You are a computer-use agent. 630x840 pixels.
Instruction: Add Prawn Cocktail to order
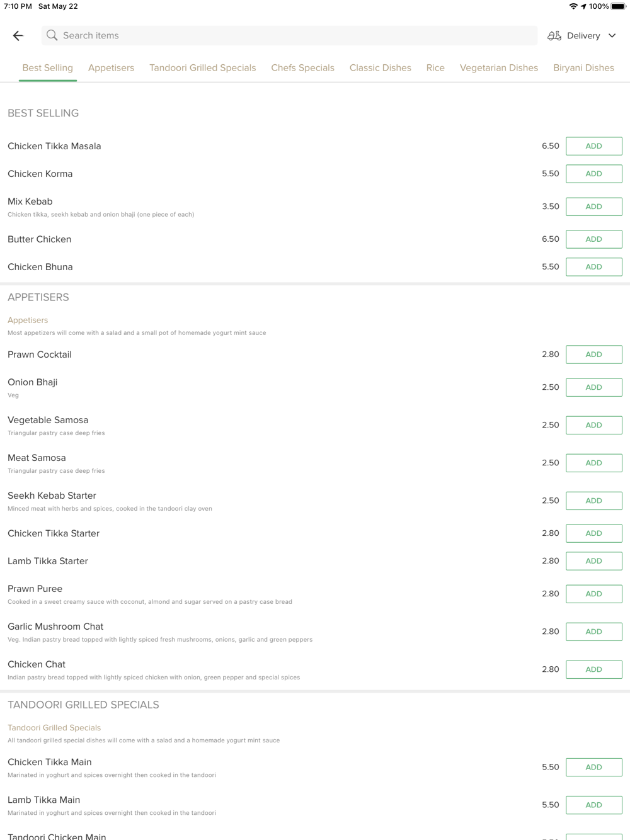[x=593, y=355]
